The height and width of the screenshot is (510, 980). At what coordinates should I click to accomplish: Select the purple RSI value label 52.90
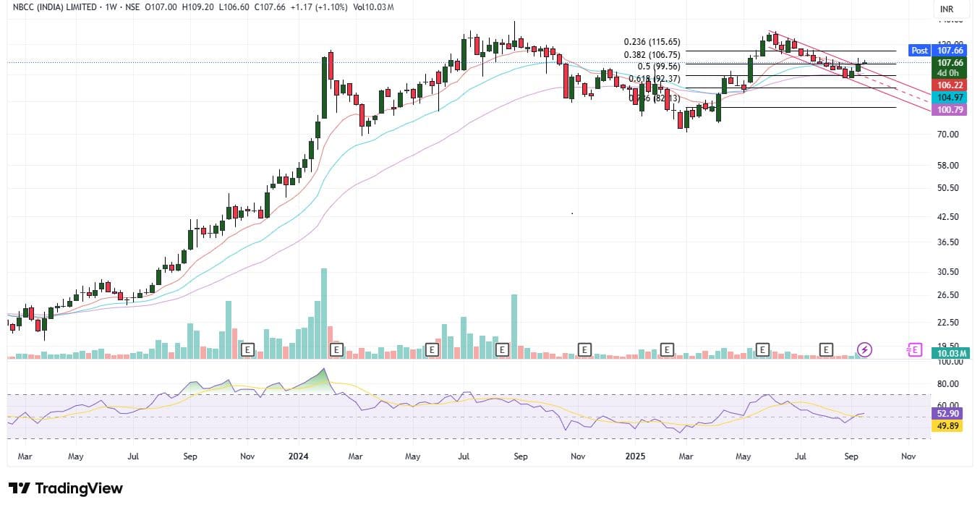949,414
